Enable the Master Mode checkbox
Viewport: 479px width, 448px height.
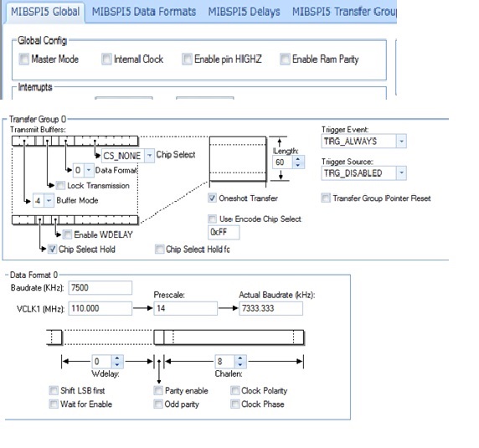[x=23, y=59]
